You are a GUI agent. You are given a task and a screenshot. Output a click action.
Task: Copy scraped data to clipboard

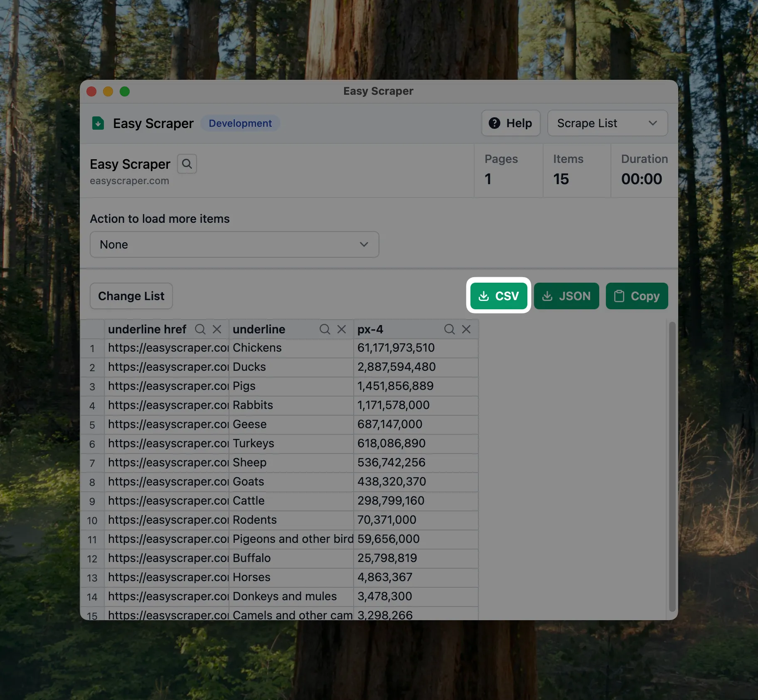pos(637,296)
